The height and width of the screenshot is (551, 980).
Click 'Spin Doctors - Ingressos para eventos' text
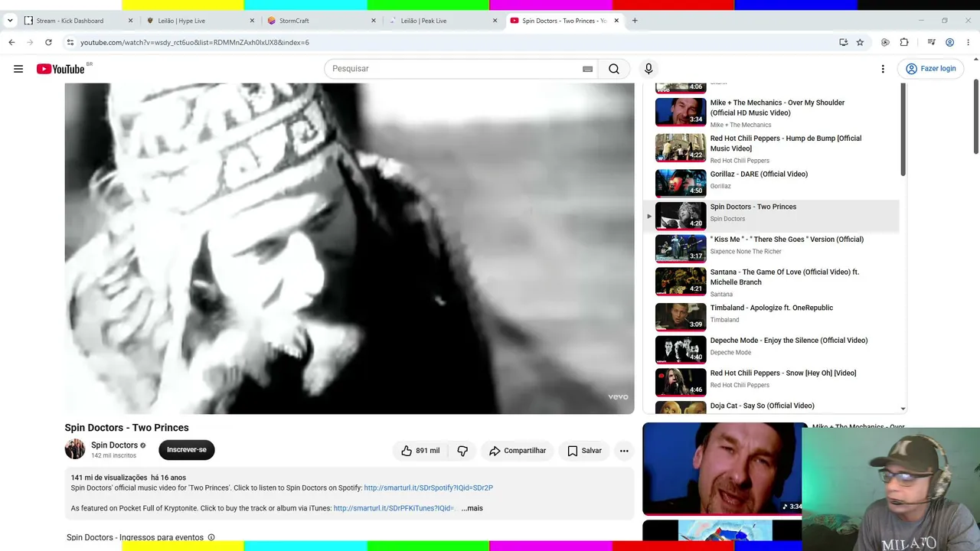point(135,537)
